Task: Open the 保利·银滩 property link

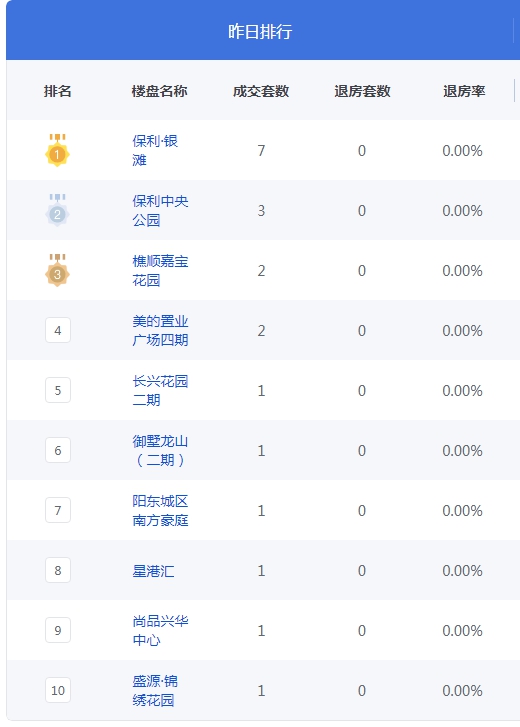Action: [x=155, y=150]
